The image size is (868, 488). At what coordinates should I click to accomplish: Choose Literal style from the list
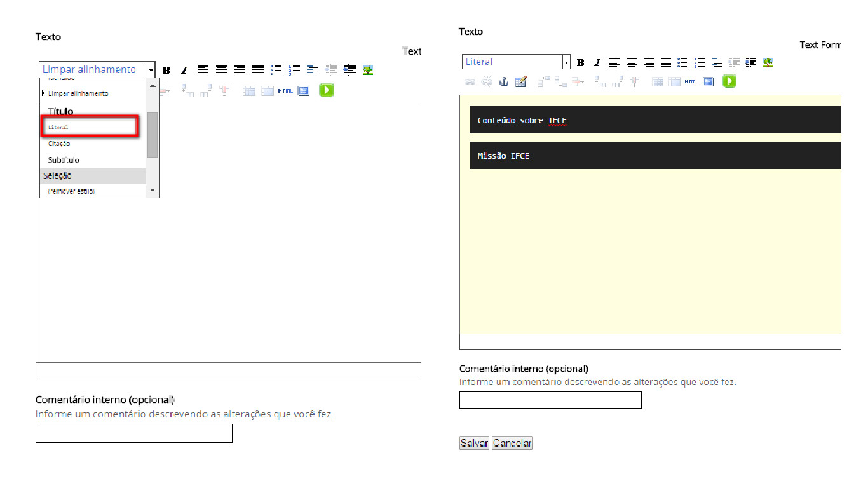[x=90, y=126]
